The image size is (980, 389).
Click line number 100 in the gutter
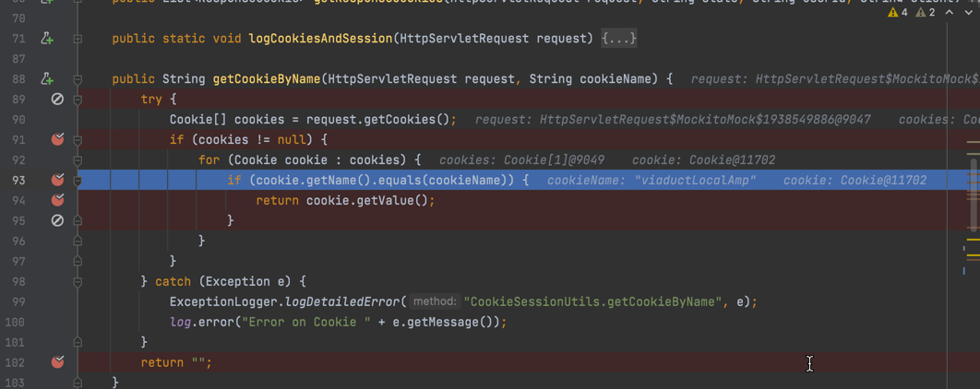coord(15,323)
